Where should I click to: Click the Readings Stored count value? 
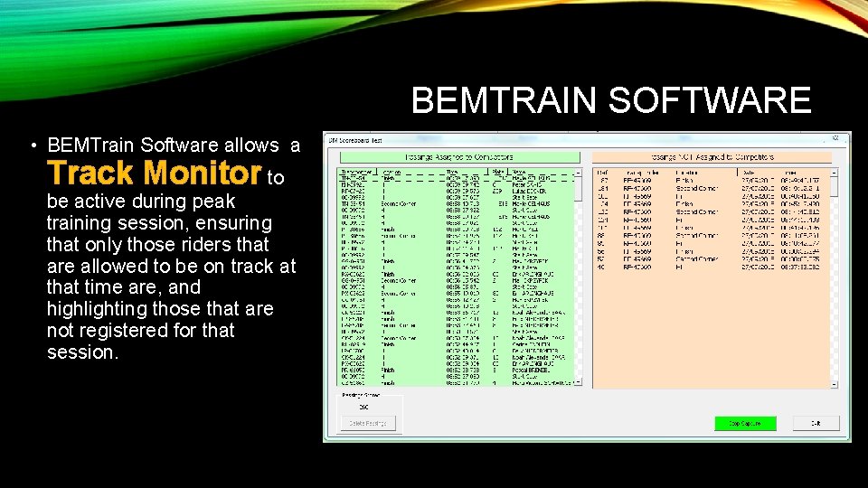coord(363,407)
